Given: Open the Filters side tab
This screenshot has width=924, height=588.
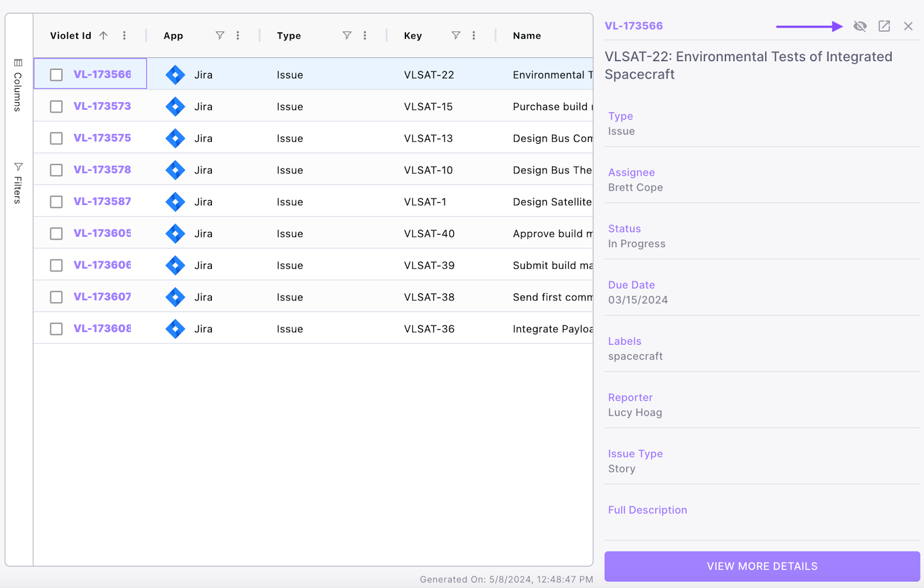Looking at the screenshot, I should click(x=18, y=183).
